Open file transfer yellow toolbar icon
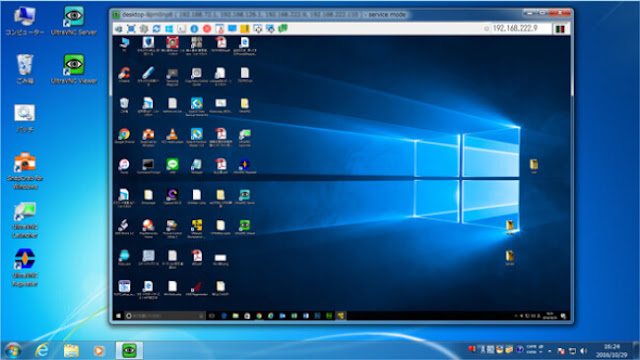640x360 pixels. (x=245, y=29)
